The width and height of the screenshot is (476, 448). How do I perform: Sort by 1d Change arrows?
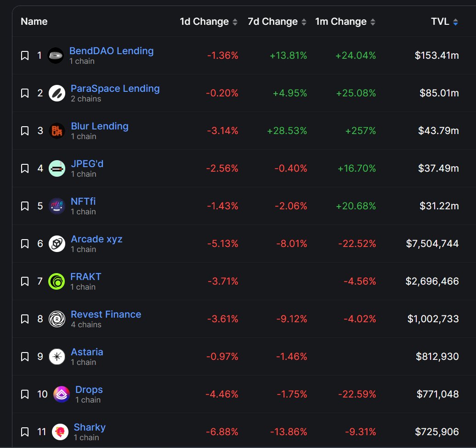[x=235, y=22]
